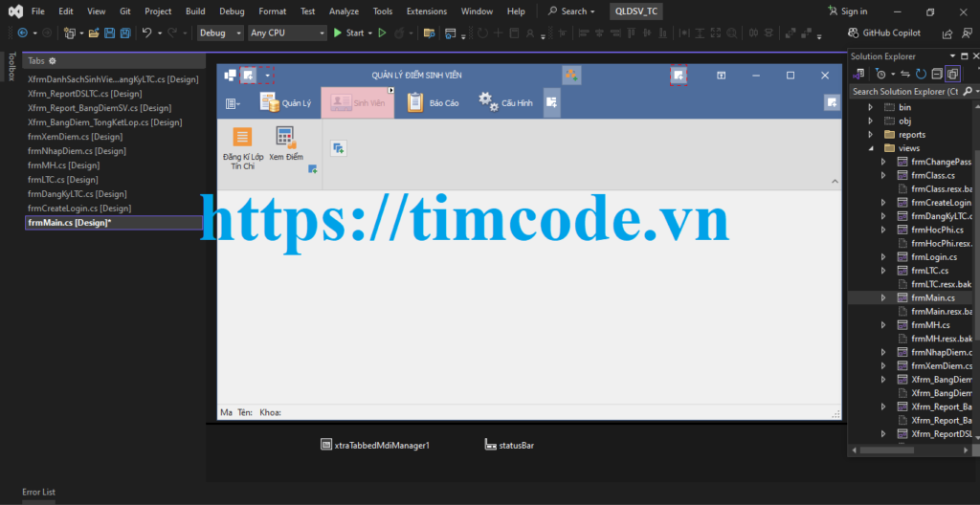Switch to frmMH.cs [Design] tab
Image resolution: width=980 pixels, height=505 pixels.
point(64,165)
